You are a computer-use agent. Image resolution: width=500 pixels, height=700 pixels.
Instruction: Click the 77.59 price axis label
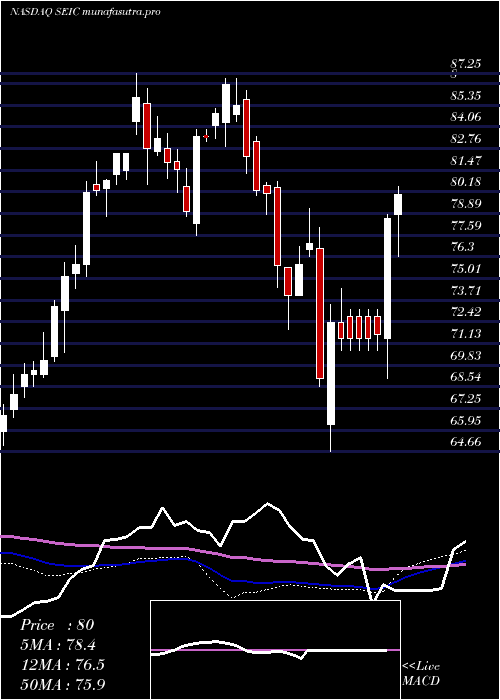click(466, 225)
